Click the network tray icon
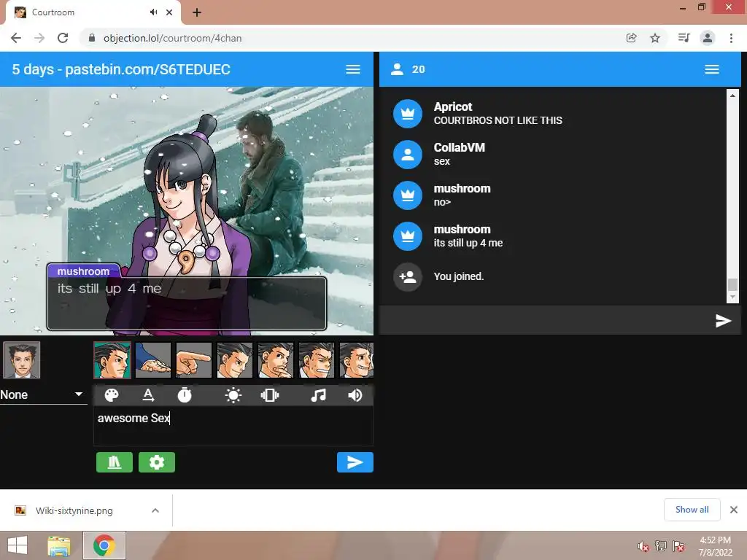 [x=661, y=546]
